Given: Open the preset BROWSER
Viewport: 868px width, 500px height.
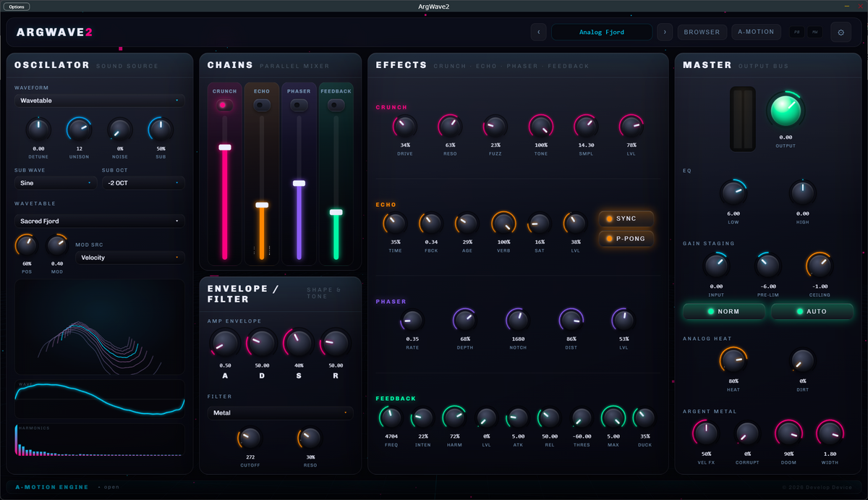Looking at the screenshot, I should pyautogui.click(x=702, y=32).
